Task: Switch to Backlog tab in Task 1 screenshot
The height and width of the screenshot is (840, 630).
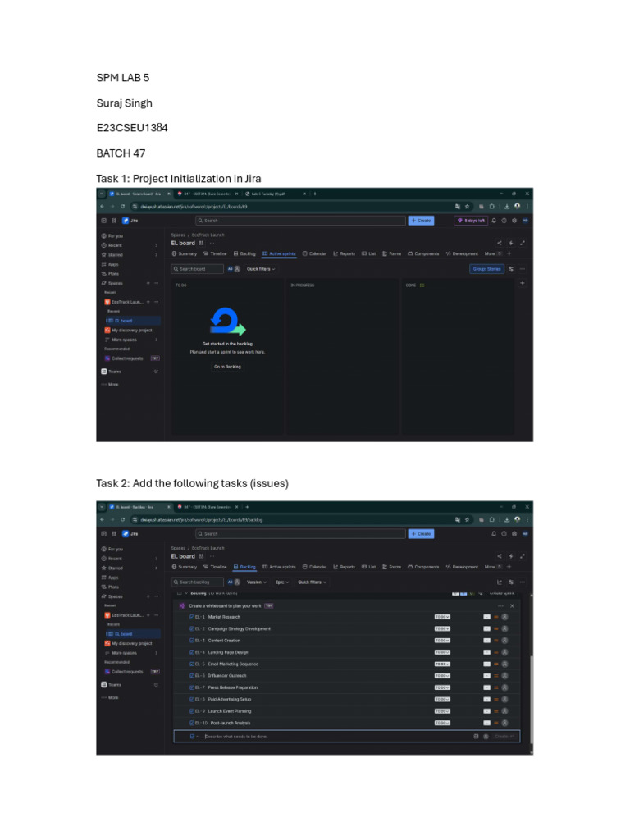Action: [x=244, y=254]
